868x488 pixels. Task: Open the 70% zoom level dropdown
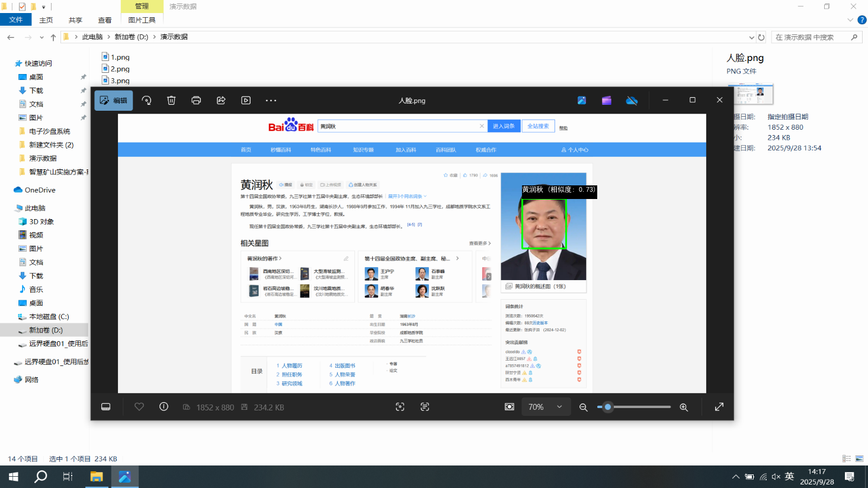click(545, 407)
